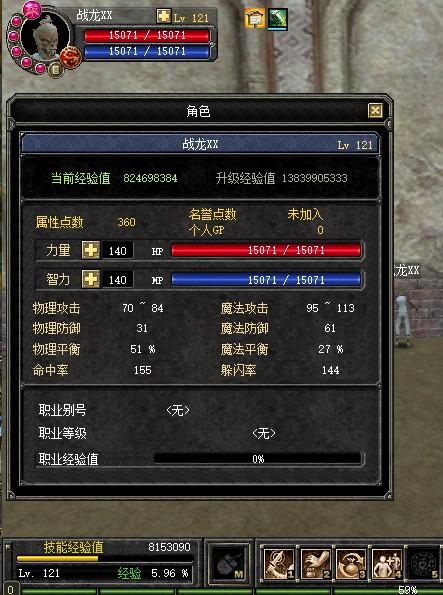
Task: Click the pink 紫 orb above the portrait
Action: (32, 10)
